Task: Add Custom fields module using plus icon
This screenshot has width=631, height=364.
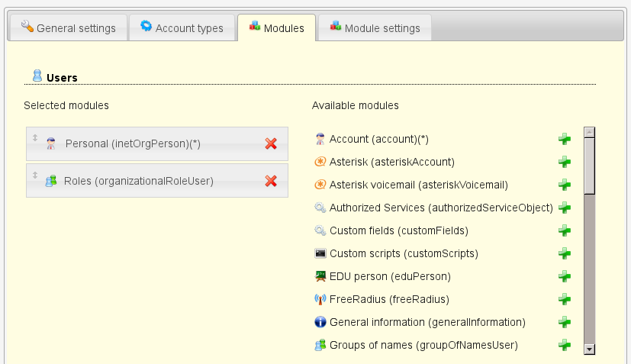Action: tap(565, 230)
